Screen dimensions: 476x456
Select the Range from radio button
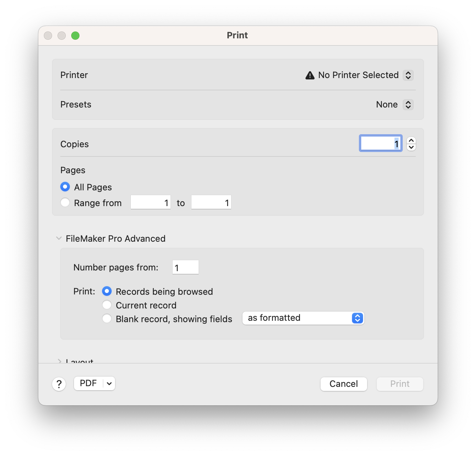(65, 202)
